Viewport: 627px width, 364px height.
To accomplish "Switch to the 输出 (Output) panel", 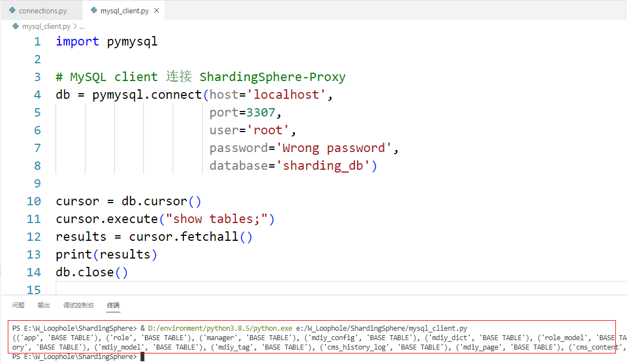I will click(x=44, y=305).
